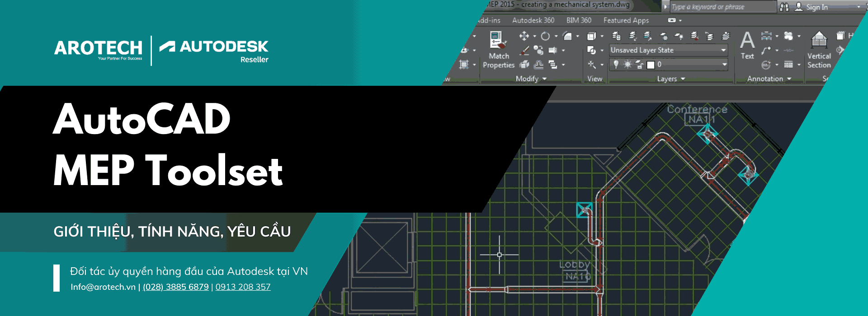868x316 pixels.
Task: Click the Vertical Section label
Action: coord(819,60)
